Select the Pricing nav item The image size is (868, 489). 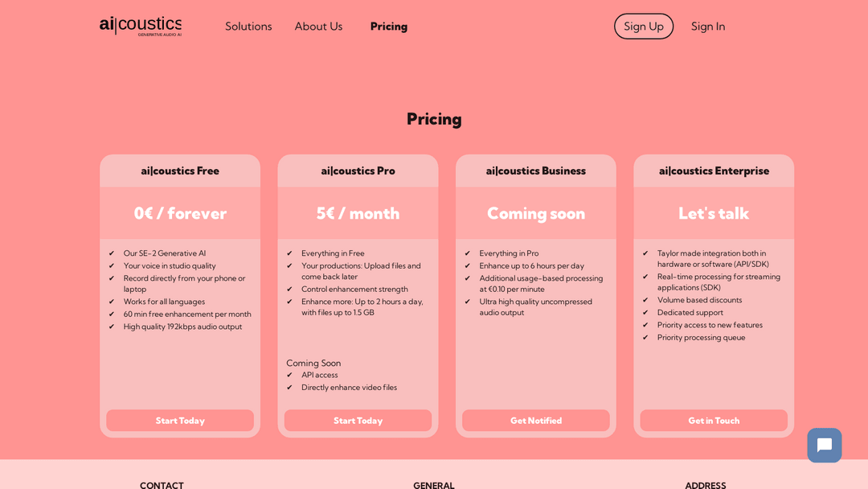389,27
